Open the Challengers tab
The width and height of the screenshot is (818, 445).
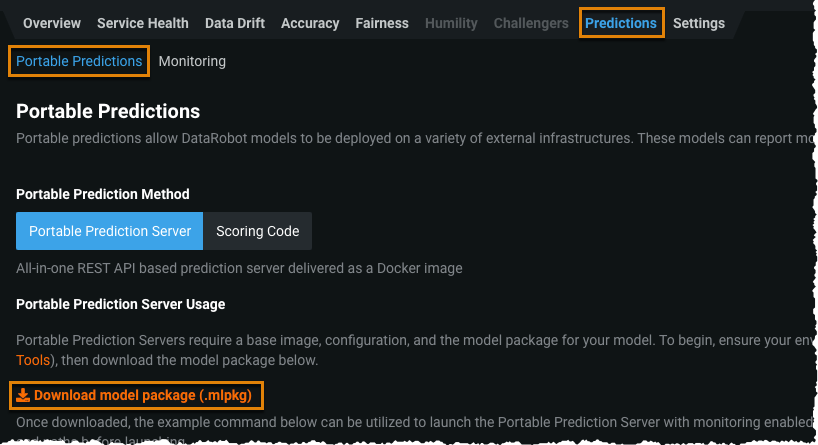coord(531,23)
